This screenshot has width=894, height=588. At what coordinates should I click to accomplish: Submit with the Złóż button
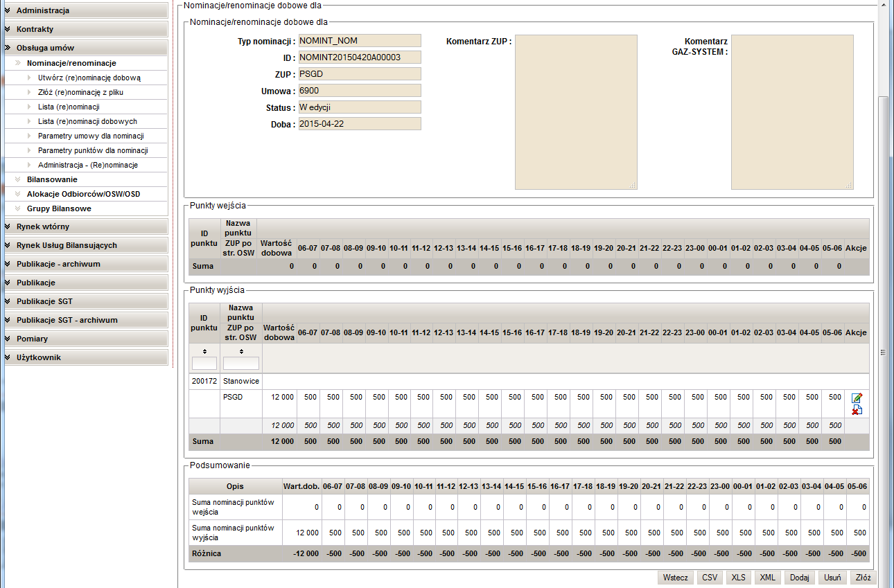(864, 578)
